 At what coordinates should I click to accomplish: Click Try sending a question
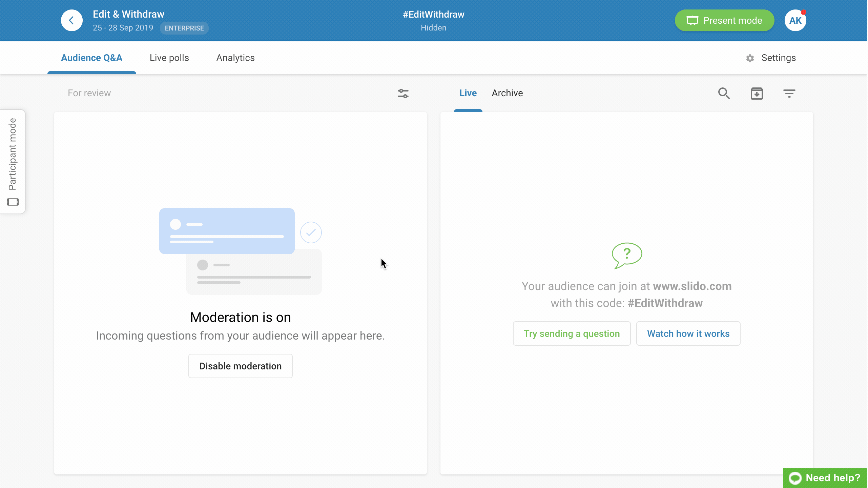[x=572, y=333]
